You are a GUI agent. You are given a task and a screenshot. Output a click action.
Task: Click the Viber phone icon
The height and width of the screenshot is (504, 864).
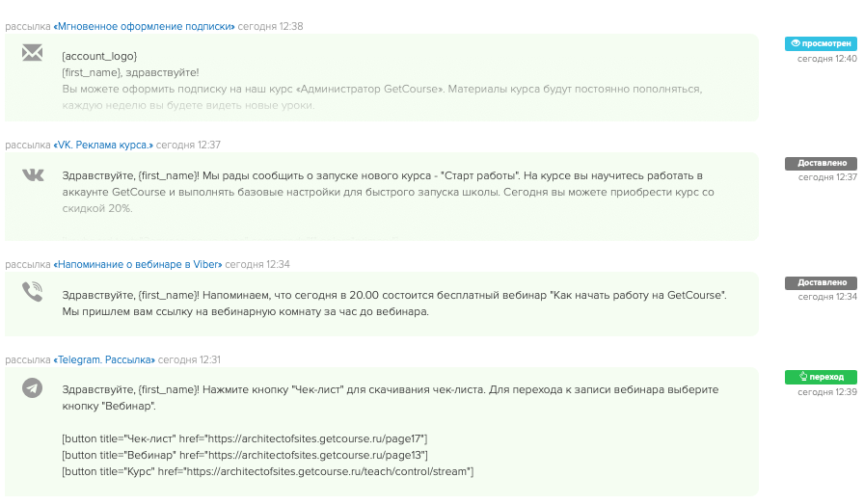[x=34, y=292]
